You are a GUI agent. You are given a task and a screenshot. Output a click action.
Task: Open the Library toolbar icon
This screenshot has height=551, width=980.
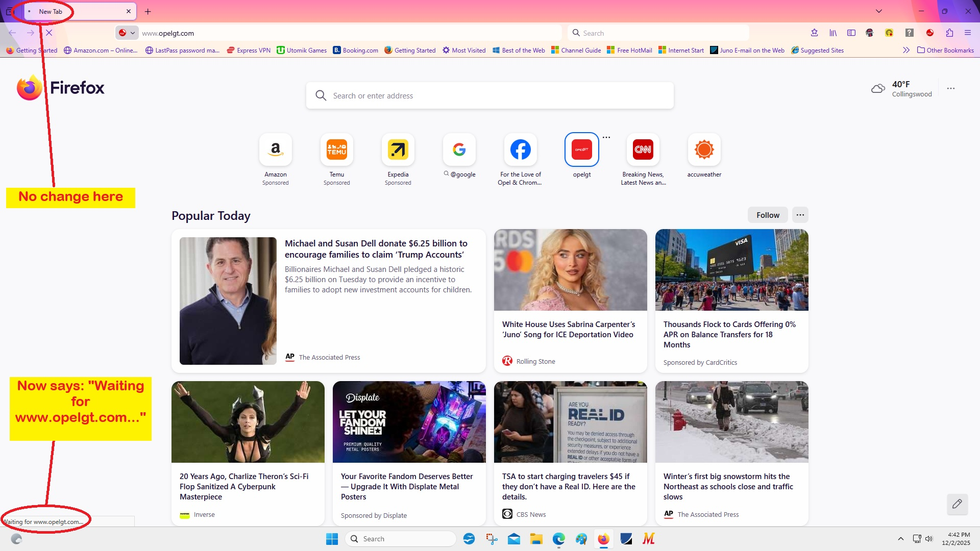click(x=833, y=33)
